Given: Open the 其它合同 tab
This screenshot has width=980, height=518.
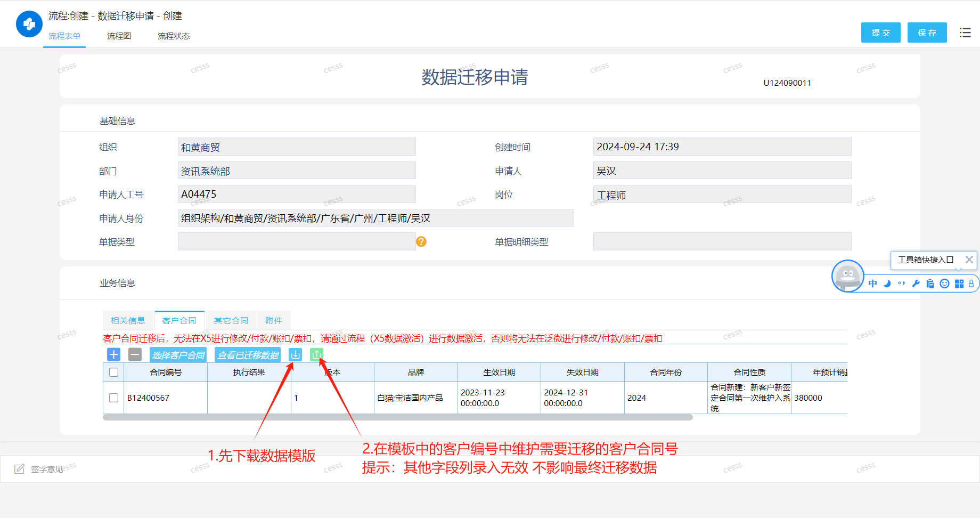Looking at the screenshot, I should tap(231, 320).
